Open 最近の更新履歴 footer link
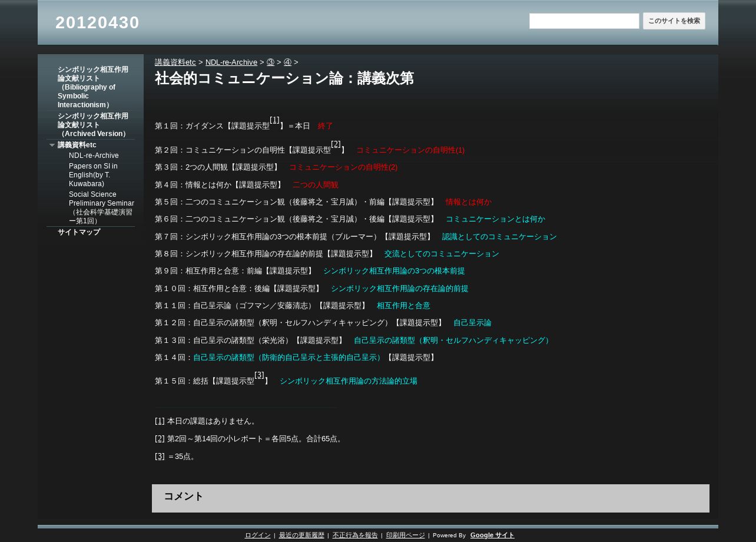The height and width of the screenshot is (542, 756). (301, 536)
